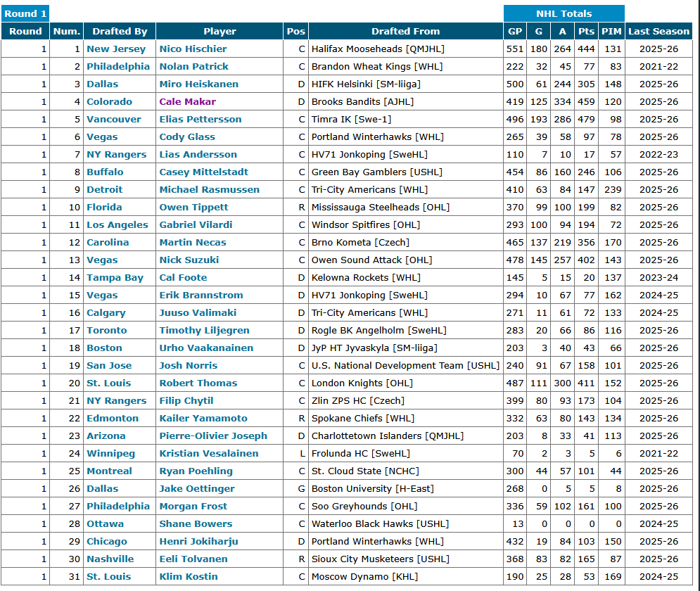
Task: Open Detroit team link
Action: click(x=104, y=190)
